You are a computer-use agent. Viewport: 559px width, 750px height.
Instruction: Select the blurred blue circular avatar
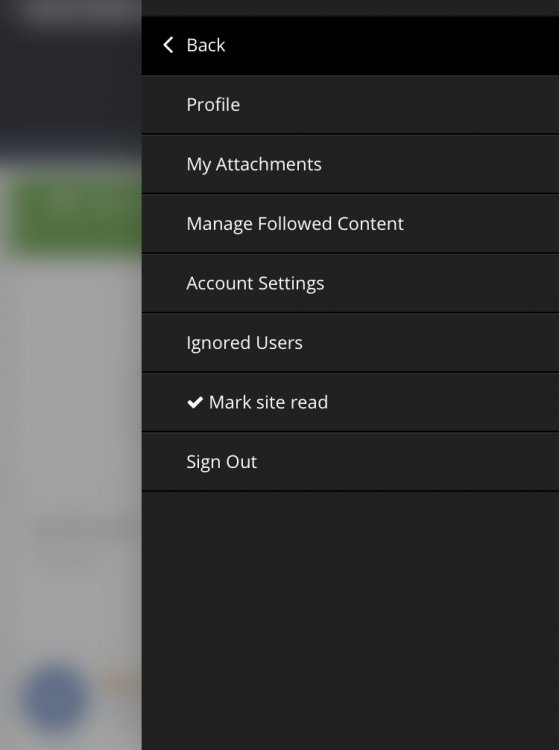tap(55, 698)
